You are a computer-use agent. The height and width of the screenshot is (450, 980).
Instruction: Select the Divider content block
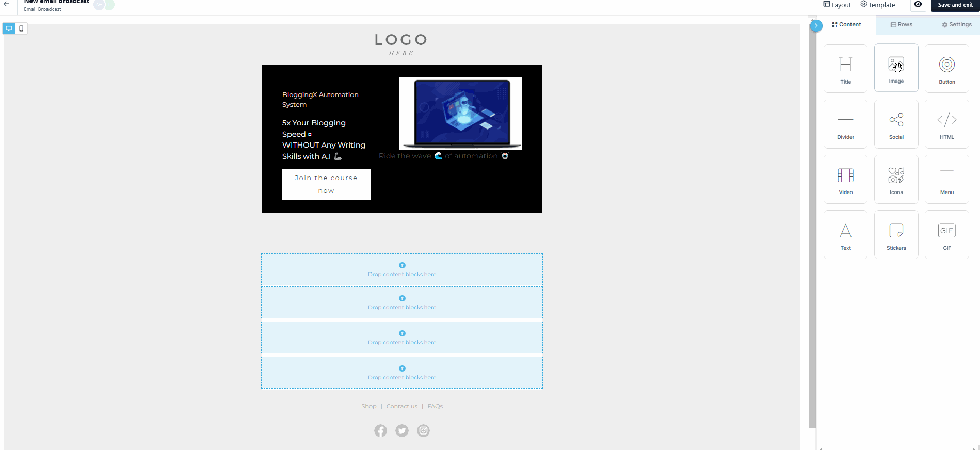tap(845, 124)
